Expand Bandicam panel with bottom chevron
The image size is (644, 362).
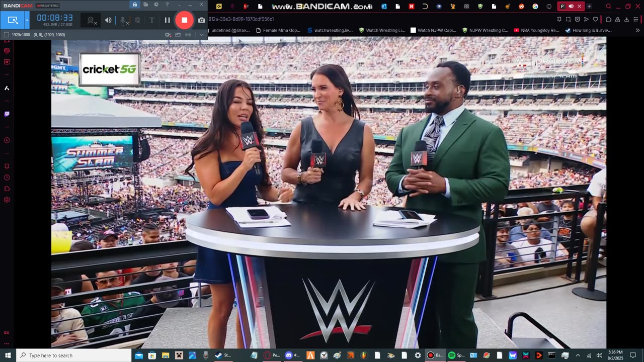point(201,35)
